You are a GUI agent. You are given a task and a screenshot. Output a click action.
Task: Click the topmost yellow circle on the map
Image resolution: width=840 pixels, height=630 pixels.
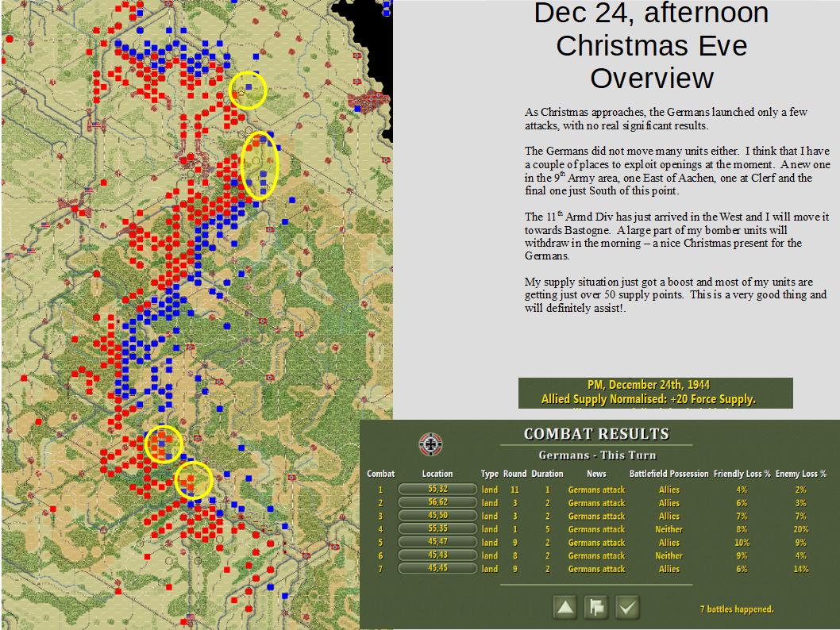tap(248, 90)
